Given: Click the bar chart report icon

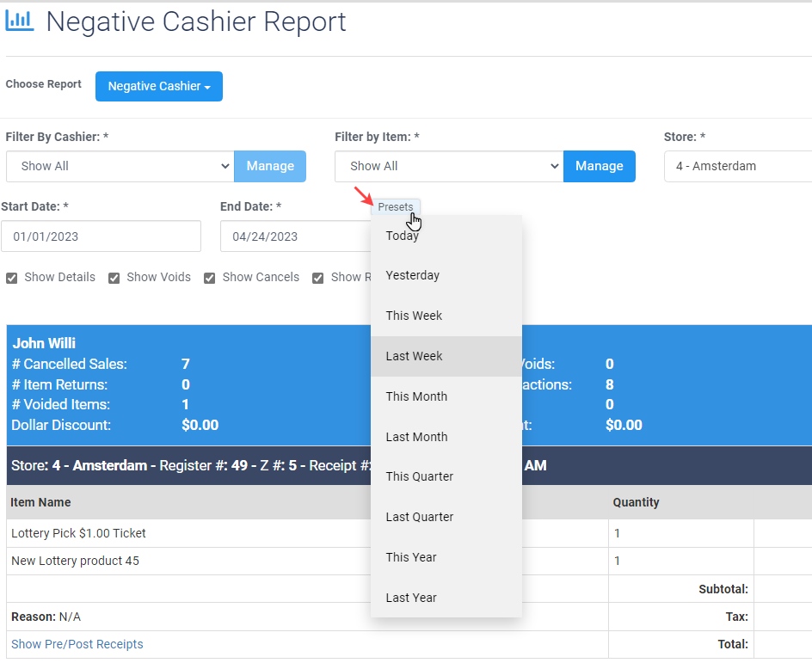Looking at the screenshot, I should pos(20,21).
